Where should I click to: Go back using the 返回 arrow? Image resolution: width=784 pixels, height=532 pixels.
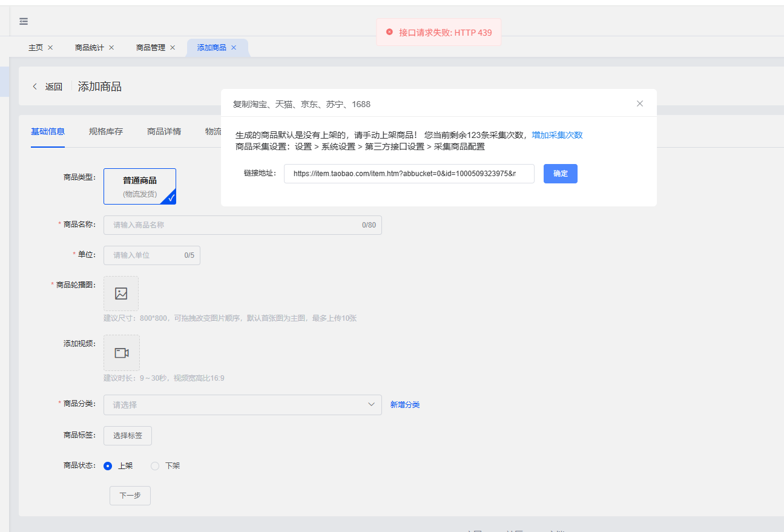[35, 87]
